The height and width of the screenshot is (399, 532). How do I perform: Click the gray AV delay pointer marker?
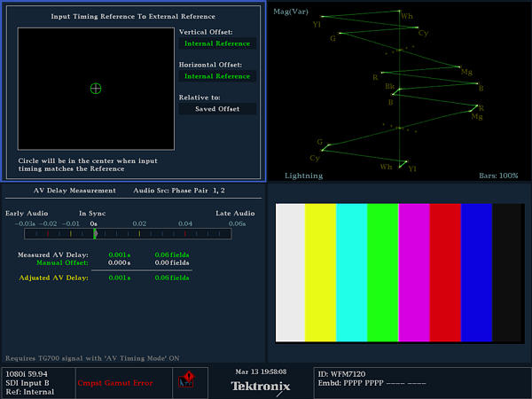pyautogui.click(x=97, y=234)
